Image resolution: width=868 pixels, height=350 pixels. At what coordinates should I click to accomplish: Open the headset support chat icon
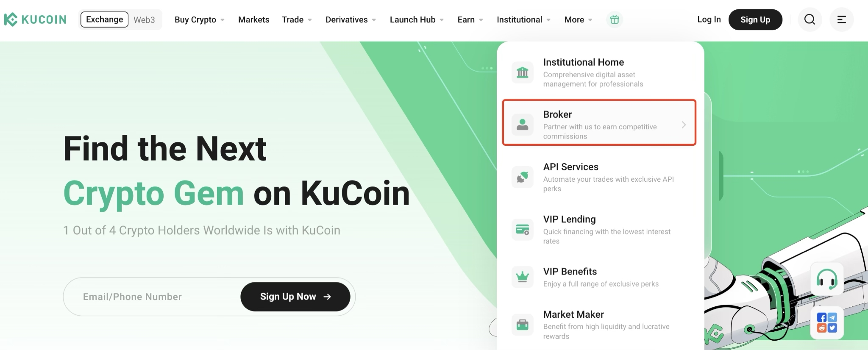tap(826, 279)
